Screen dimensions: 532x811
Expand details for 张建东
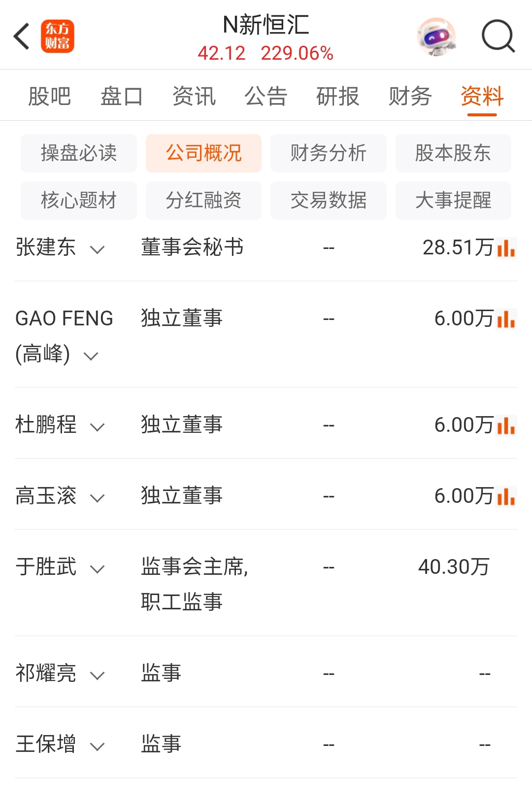click(97, 249)
